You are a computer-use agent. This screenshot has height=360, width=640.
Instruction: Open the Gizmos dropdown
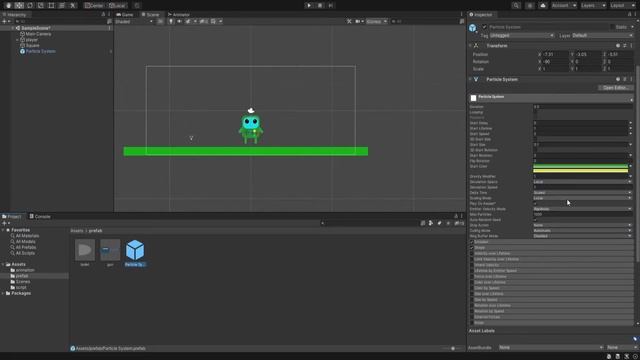[376, 21]
